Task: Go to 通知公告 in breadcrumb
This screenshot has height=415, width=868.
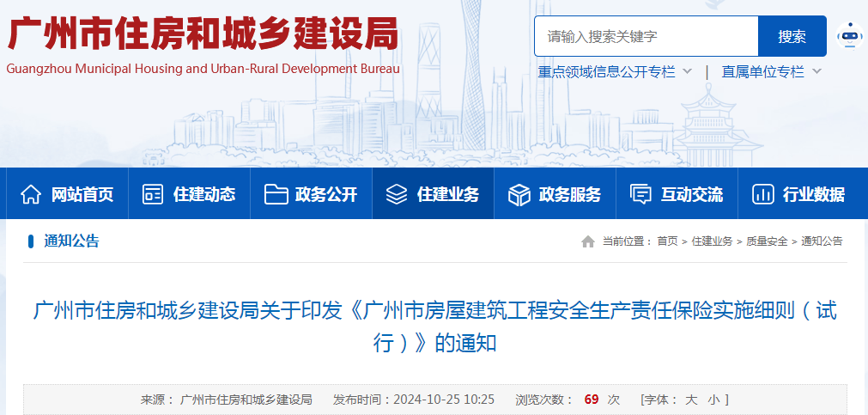Action: pos(822,241)
